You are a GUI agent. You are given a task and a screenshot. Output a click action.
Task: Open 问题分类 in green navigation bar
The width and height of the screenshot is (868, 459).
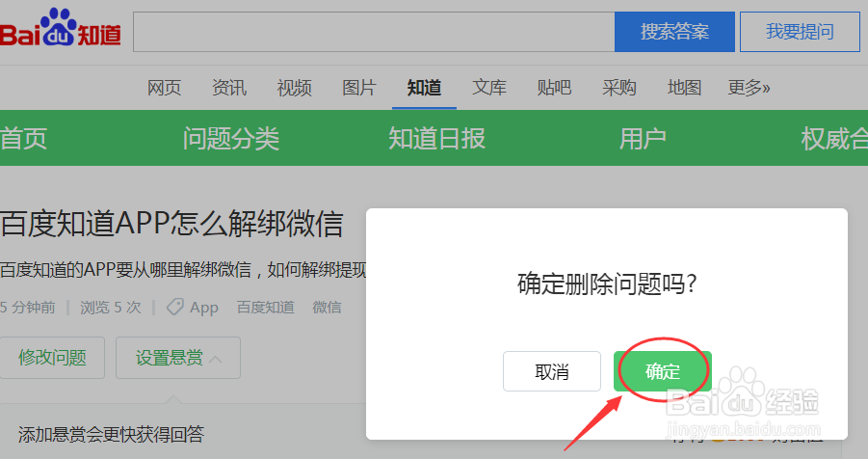pos(231,139)
